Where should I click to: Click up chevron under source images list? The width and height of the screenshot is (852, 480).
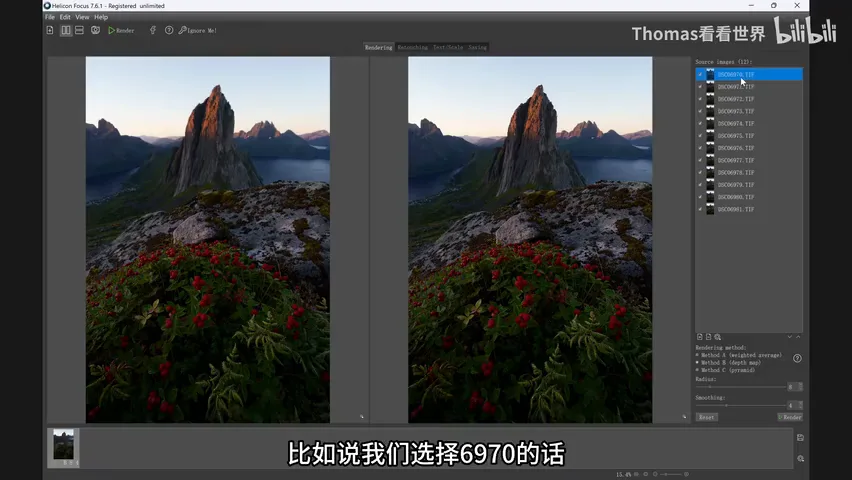(x=798, y=337)
